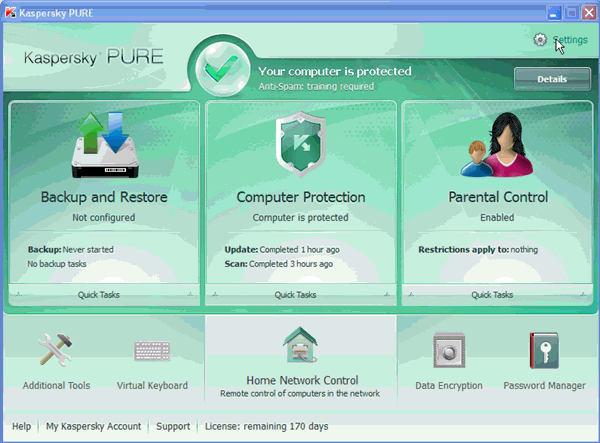Click 'Scan: Completed 3 hours ago' line
The height and width of the screenshot is (443, 600).
pyautogui.click(x=279, y=264)
